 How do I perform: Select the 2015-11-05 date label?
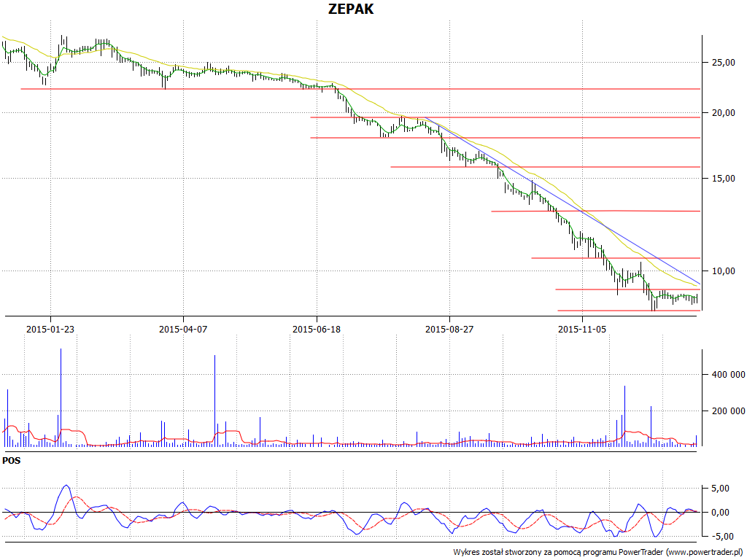coord(582,329)
